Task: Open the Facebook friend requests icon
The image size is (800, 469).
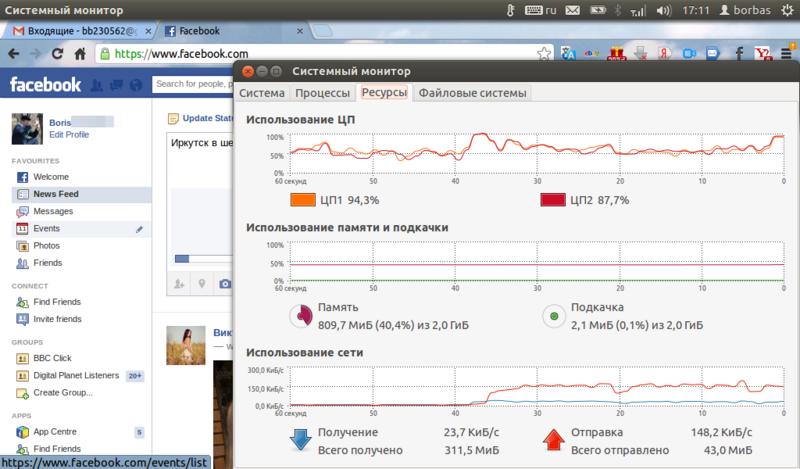Action: coord(97,85)
